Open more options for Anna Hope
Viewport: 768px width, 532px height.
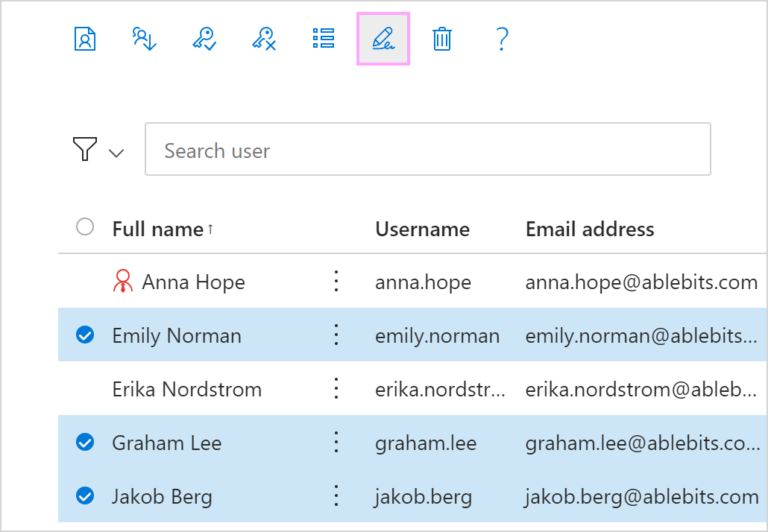point(336,281)
